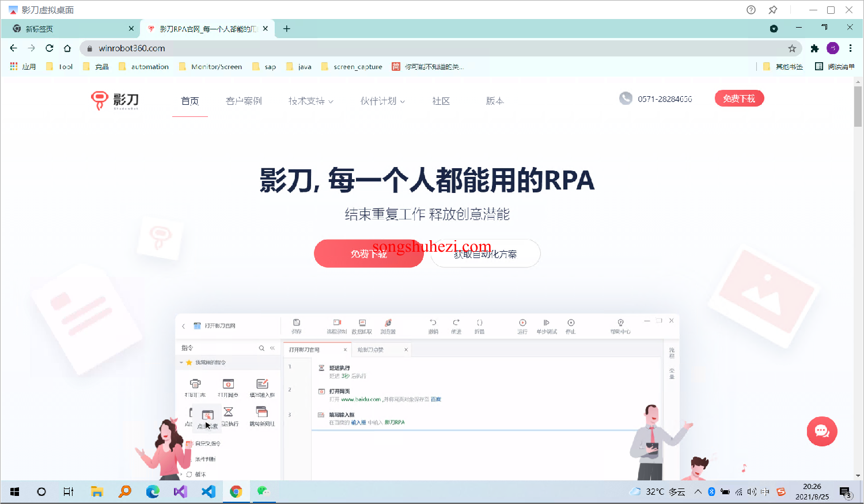Click the pin icon in 影刀虚拟桌面 title bar
This screenshot has height=504, width=864.
click(773, 10)
